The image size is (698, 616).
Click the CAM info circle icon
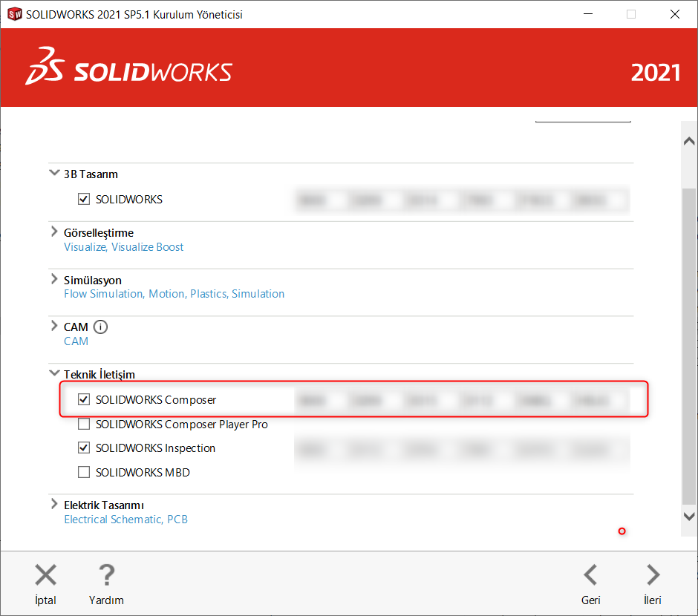(101, 327)
